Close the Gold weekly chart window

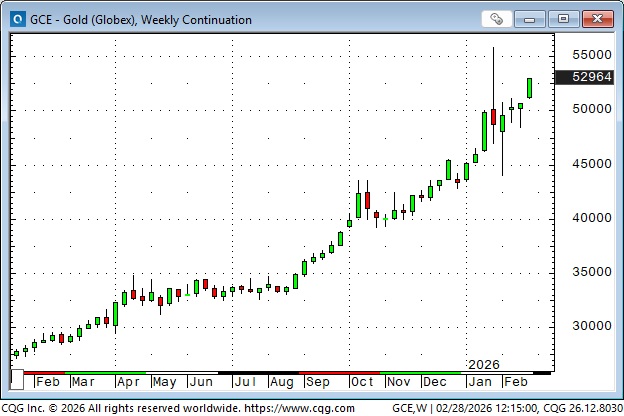(597, 19)
